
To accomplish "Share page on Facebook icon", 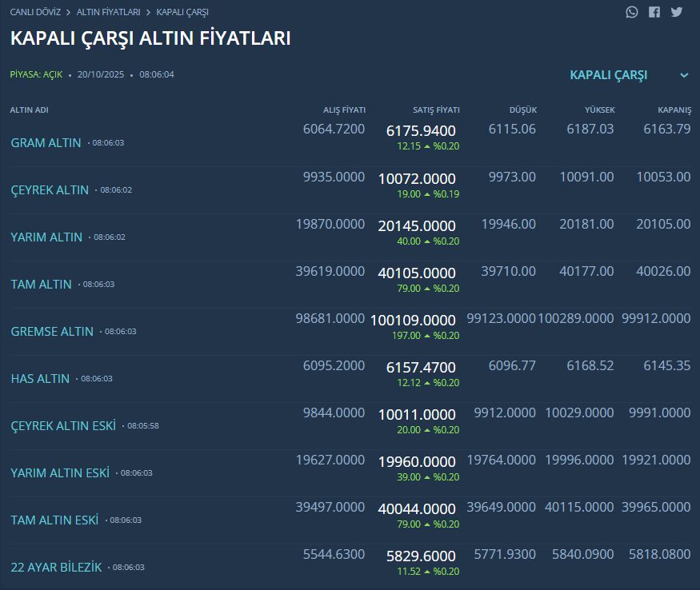I will click(x=654, y=12).
